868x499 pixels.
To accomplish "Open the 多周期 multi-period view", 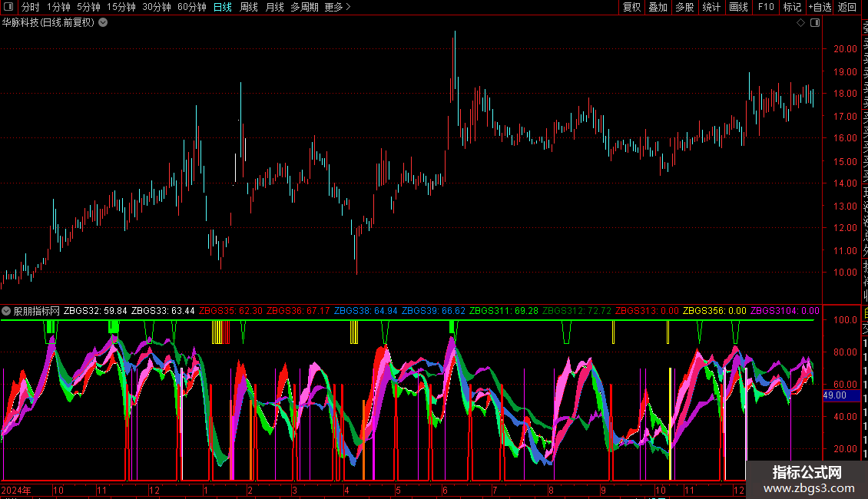I will (304, 7).
